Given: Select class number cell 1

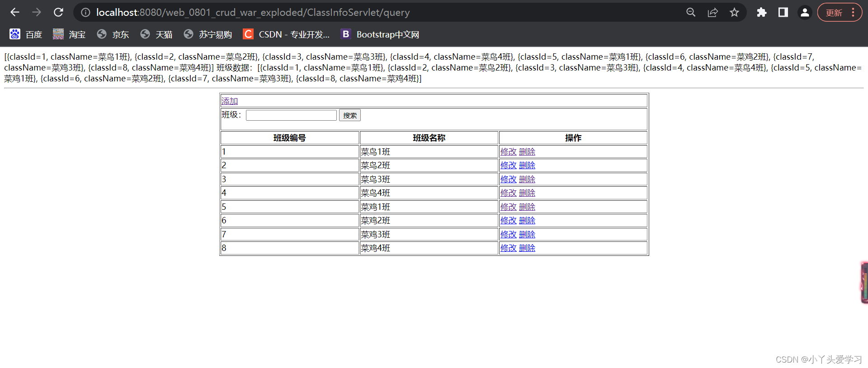Looking at the screenshot, I should click(290, 152).
